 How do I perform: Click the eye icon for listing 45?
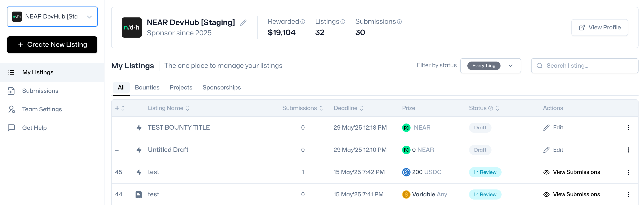tap(546, 172)
